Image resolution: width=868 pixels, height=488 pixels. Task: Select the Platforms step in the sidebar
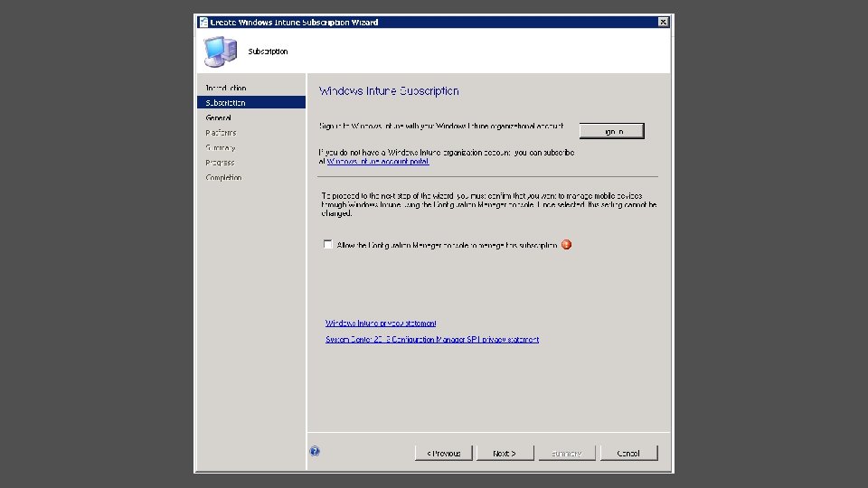[x=221, y=133]
